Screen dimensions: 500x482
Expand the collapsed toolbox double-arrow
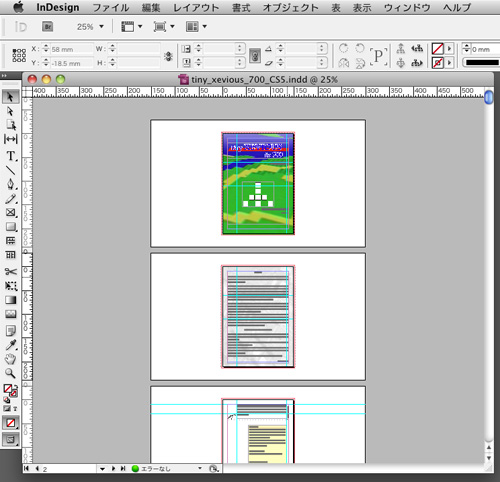tap(4, 76)
